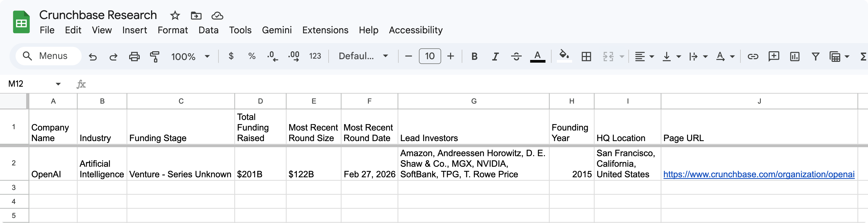This screenshot has width=868, height=223.
Task: Toggle bold formatting
Action: [x=474, y=57]
